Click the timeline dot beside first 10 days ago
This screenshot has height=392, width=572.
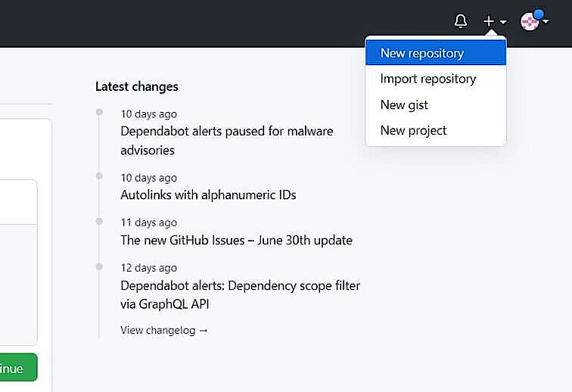[99, 112]
